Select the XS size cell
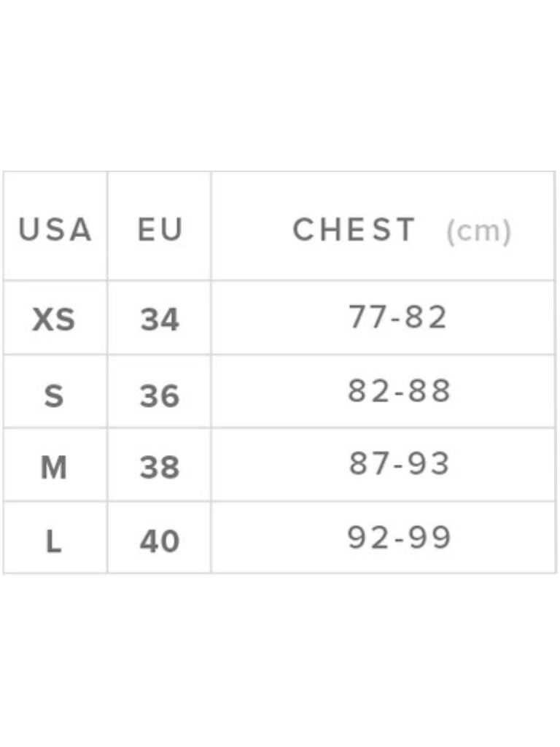 tap(54, 320)
